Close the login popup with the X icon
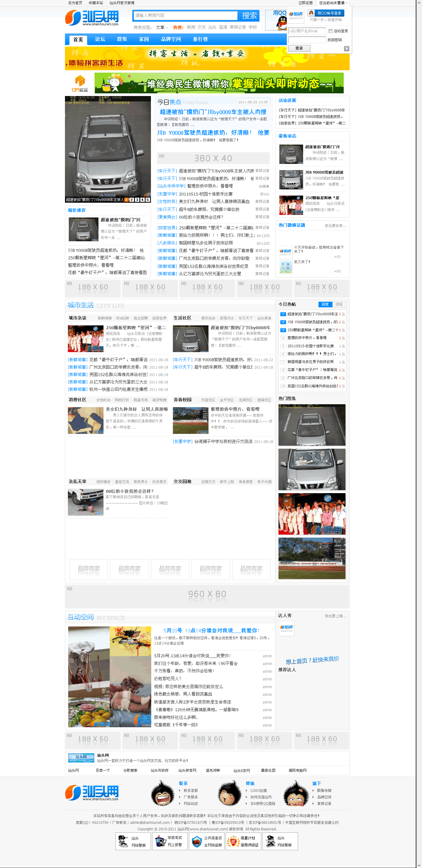The height and width of the screenshot is (868, 422). [346, 49]
